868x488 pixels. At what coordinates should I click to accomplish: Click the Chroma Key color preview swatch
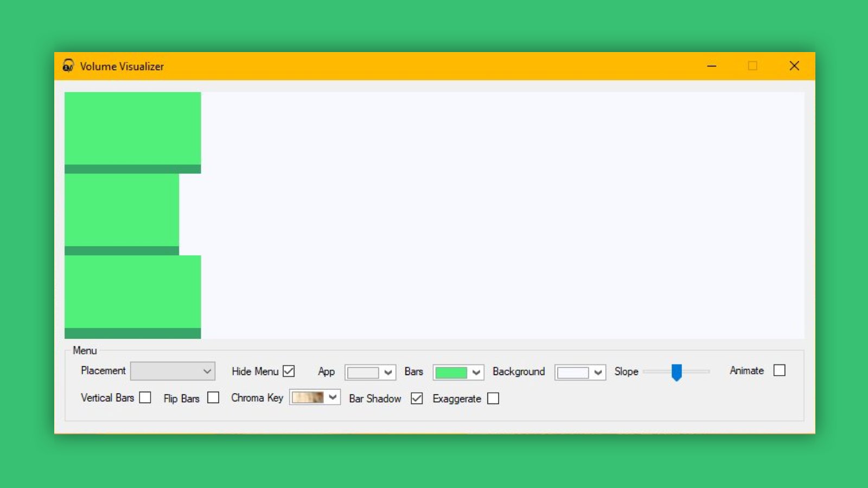coord(308,397)
